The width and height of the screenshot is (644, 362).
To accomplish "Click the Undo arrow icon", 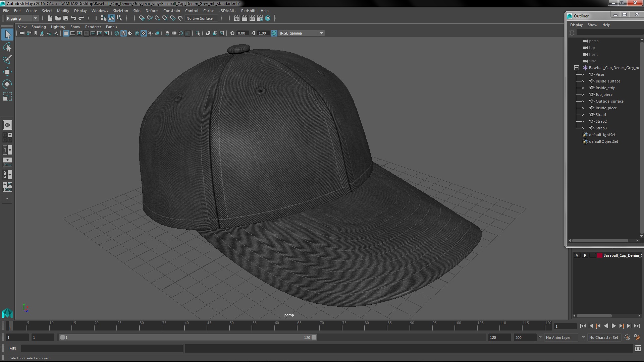I will click(x=73, y=18).
